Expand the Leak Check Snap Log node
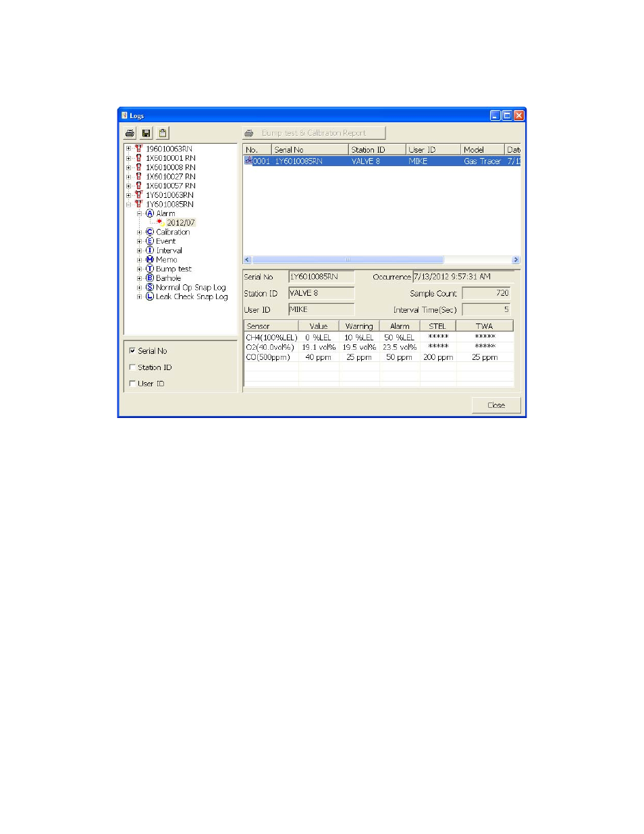The image size is (644, 834). pos(140,296)
